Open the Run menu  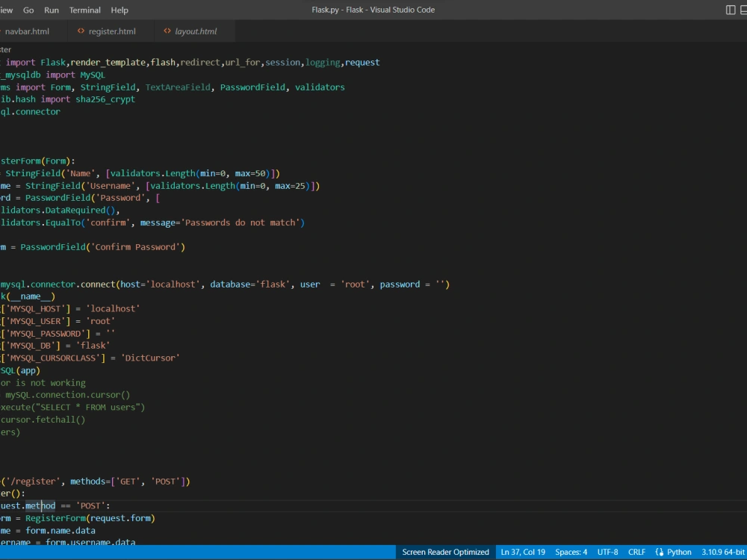click(52, 10)
